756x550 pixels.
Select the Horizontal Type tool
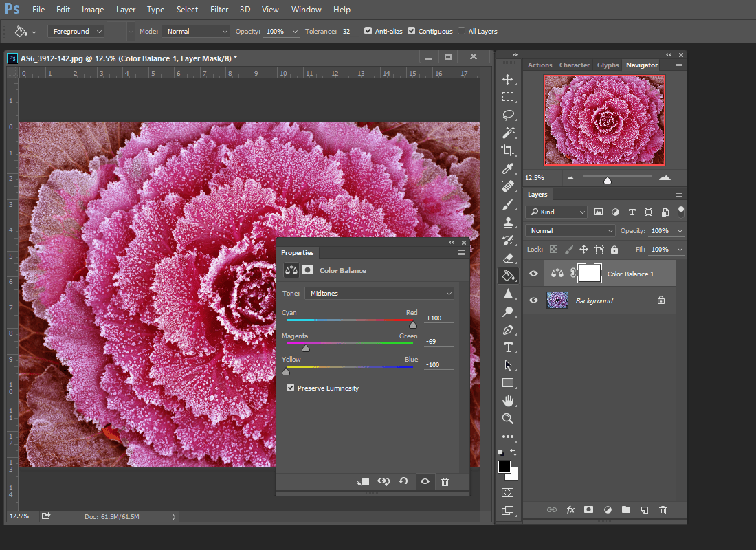pos(508,347)
